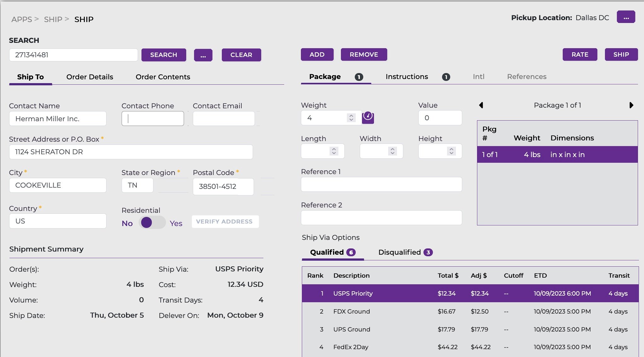The image size is (644, 357).
Task: Clear the search using the Clear button
Action: 241,55
